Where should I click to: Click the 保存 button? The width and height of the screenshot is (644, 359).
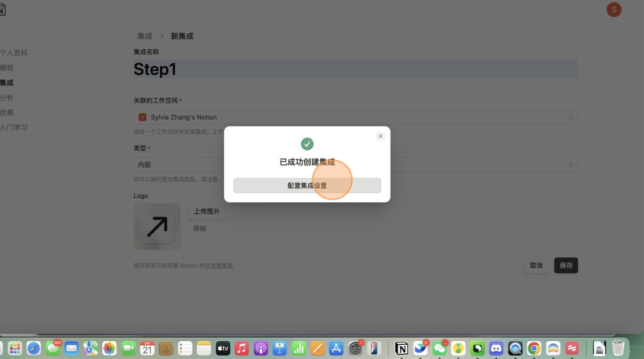tap(566, 265)
